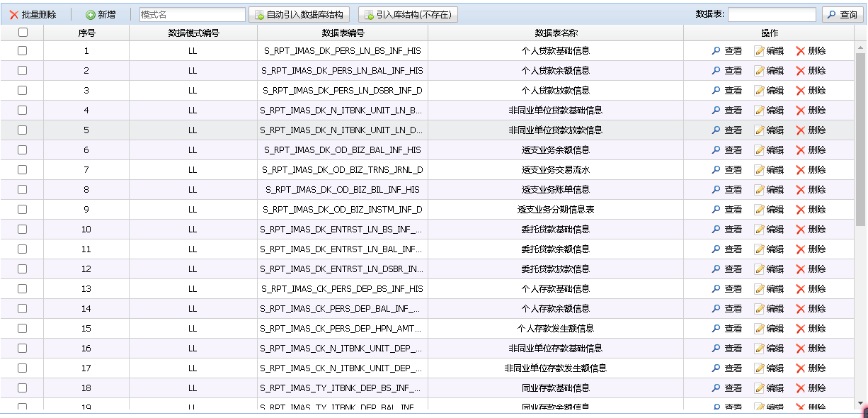Sort by the 数据表名称 column header

556,33
